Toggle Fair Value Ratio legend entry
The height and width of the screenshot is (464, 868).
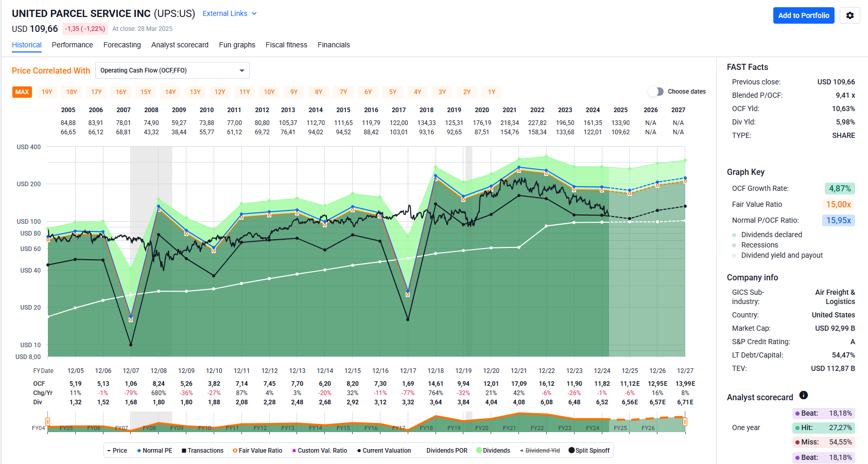pyautogui.click(x=257, y=451)
